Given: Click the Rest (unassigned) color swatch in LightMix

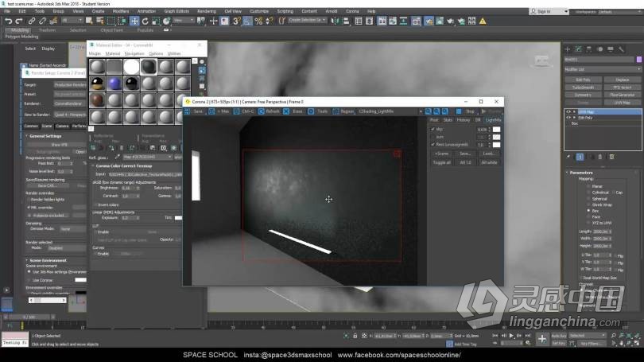Looking at the screenshot, I should [496, 145].
